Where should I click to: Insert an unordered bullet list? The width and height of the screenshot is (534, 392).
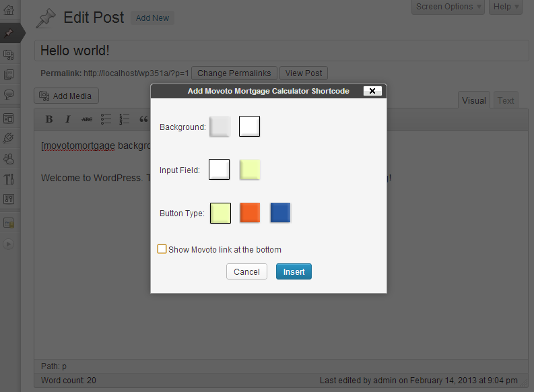(x=106, y=119)
